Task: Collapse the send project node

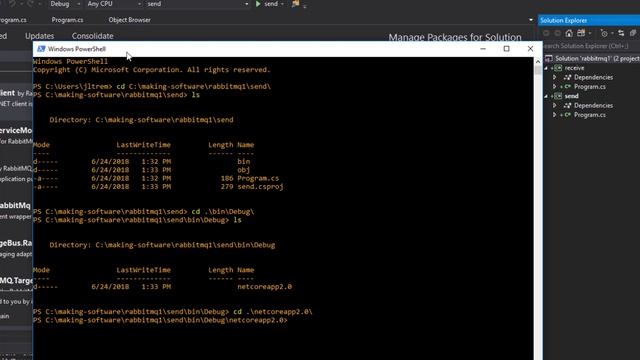Action: click(x=546, y=96)
